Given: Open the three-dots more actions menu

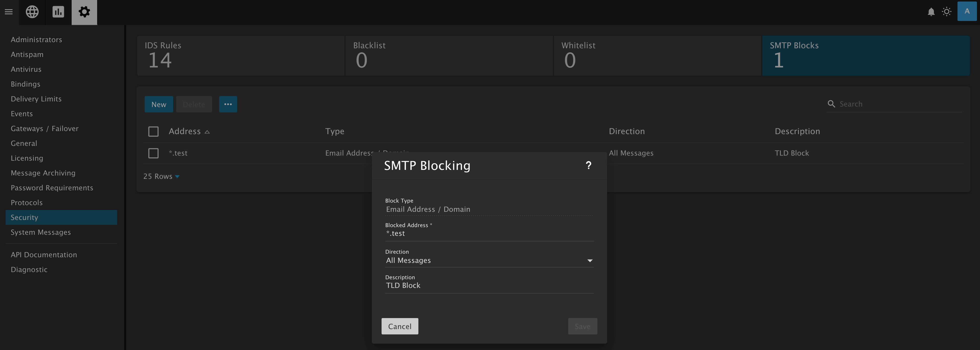Looking at the screenshot, I should 228,104.
